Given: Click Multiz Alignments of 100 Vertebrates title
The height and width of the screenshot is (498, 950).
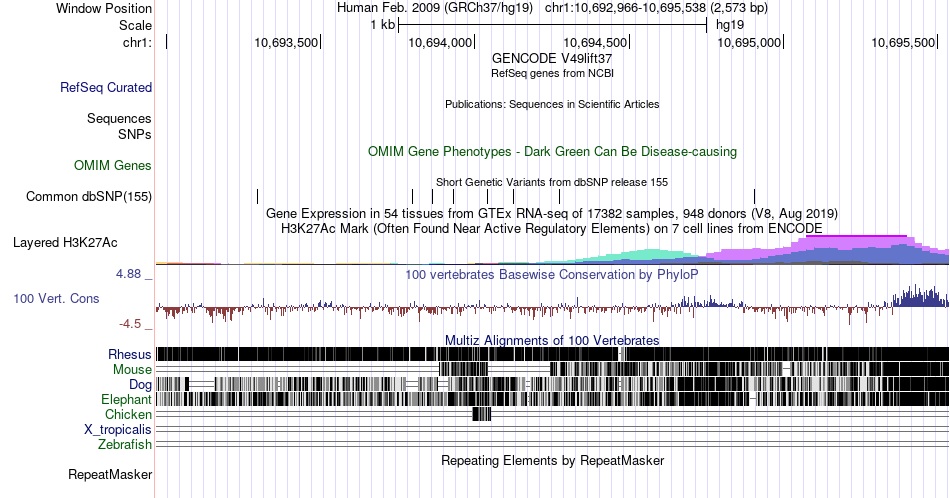Looking at the screenshot, I should click(552, 340).
